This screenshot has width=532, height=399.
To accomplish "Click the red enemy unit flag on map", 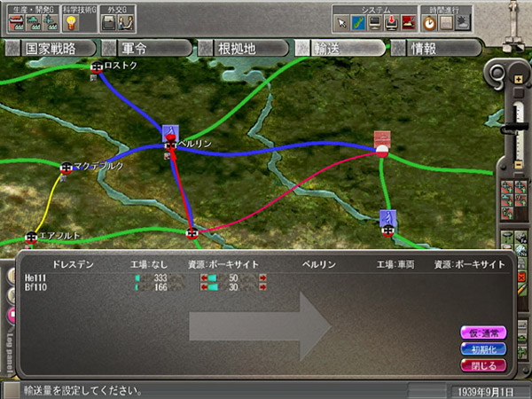I will coord(382,138).
